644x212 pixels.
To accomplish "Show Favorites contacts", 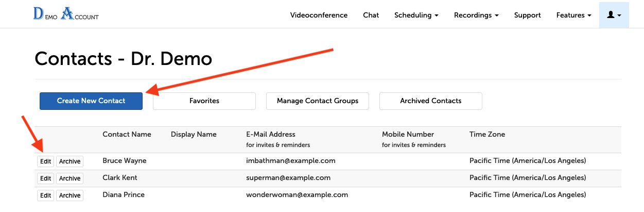I will 204,101.
